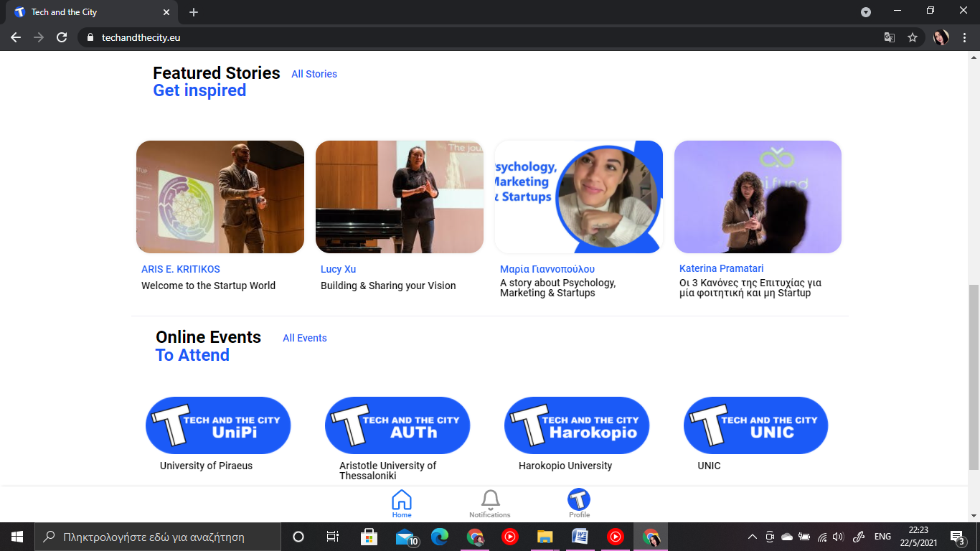980x551 pixels.
Task: Open ARIS E. KRITIKOS author link
Action: tap(181, 269)
